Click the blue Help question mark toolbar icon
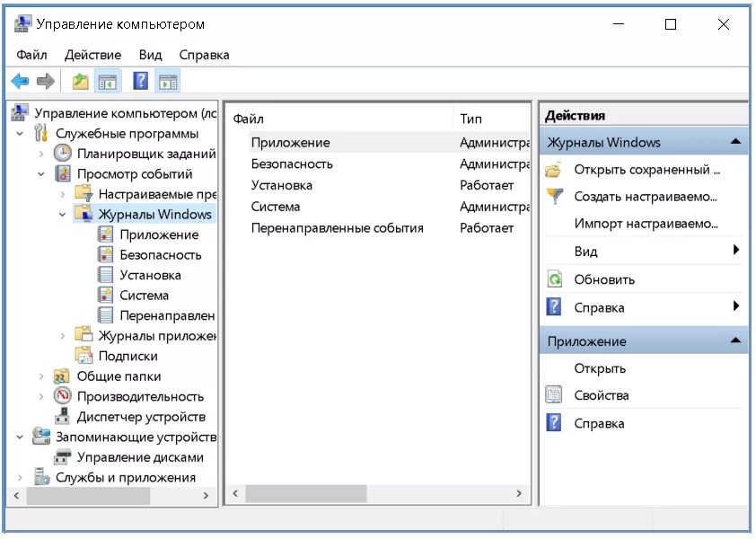This screenshot has width=756, height=539. pos(140,81)
